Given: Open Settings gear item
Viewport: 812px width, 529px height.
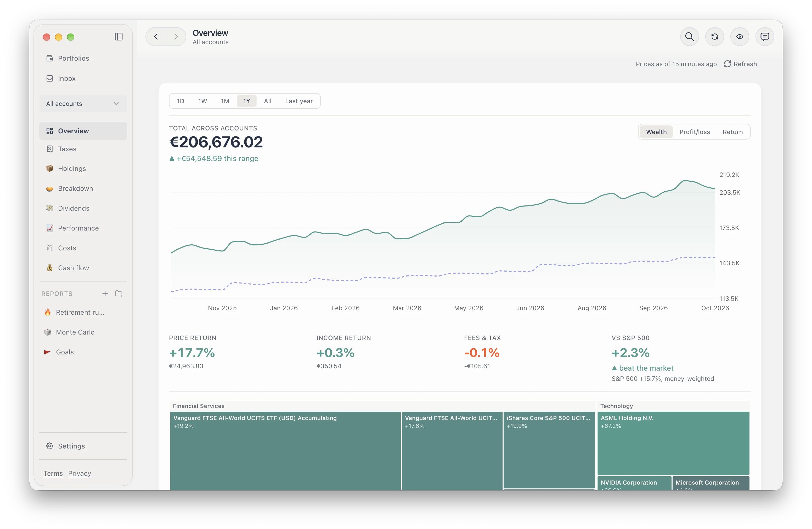Looking at the screenshot, I should [x=83, y=446].
